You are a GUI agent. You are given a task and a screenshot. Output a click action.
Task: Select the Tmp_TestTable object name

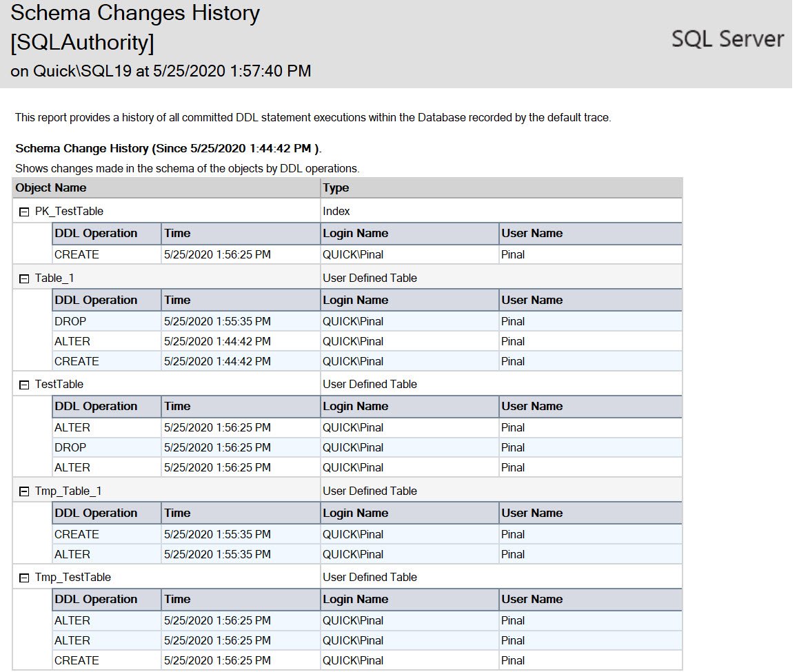coord(73,577)
